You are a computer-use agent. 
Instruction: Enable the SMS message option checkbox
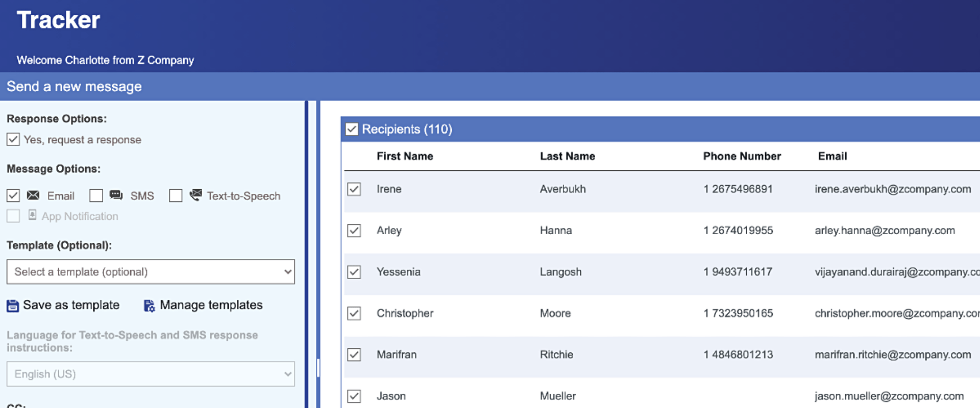click(96, 196)
